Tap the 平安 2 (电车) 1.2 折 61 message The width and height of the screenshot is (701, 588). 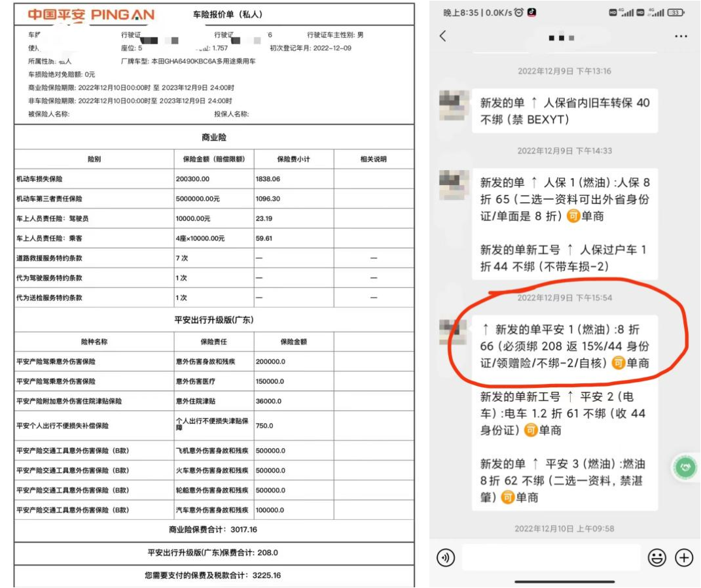(562, 413)
